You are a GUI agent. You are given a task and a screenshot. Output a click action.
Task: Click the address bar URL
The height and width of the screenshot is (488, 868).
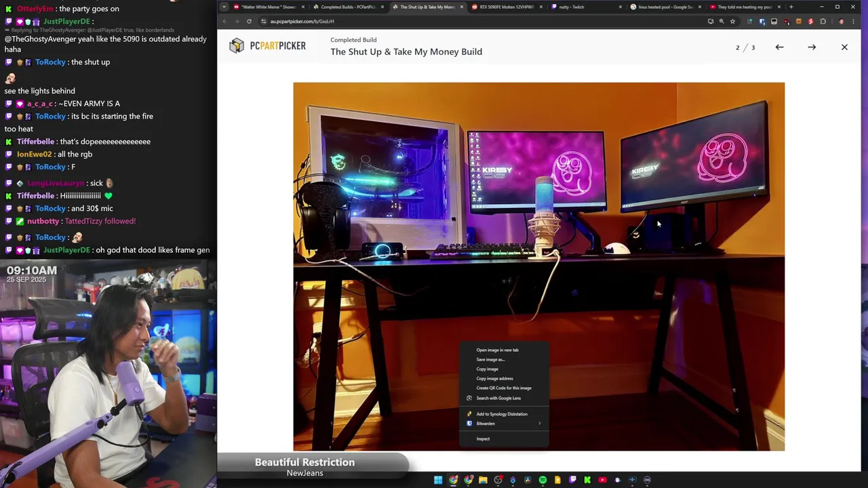302,21
